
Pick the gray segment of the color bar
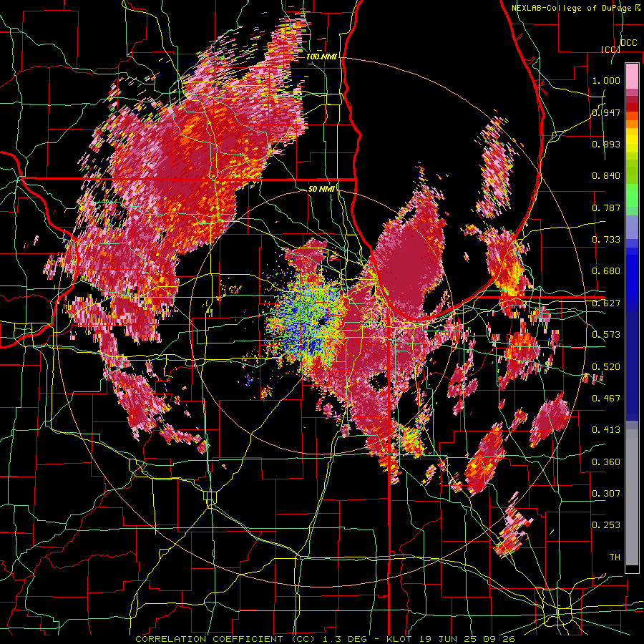(x=632, y=497)
